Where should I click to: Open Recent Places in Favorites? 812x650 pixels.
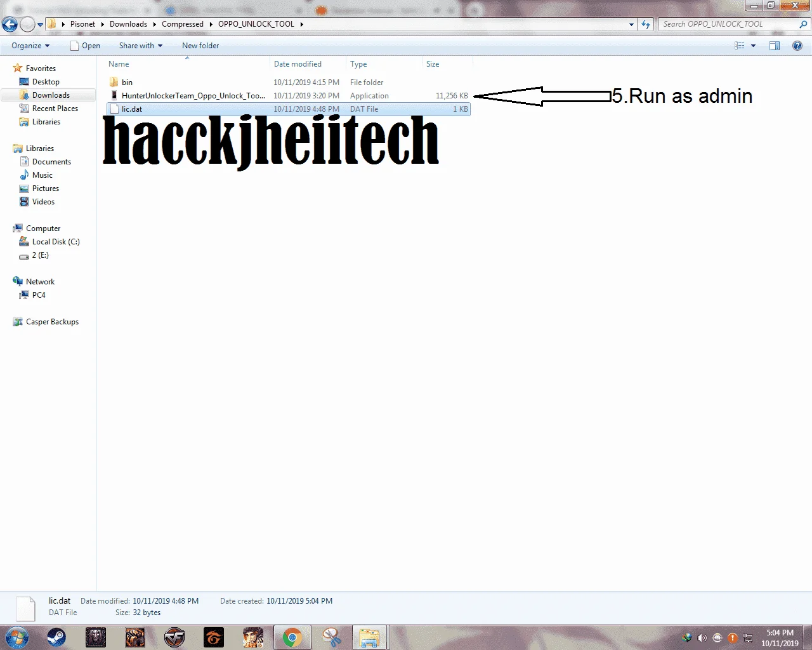point(55,109)
